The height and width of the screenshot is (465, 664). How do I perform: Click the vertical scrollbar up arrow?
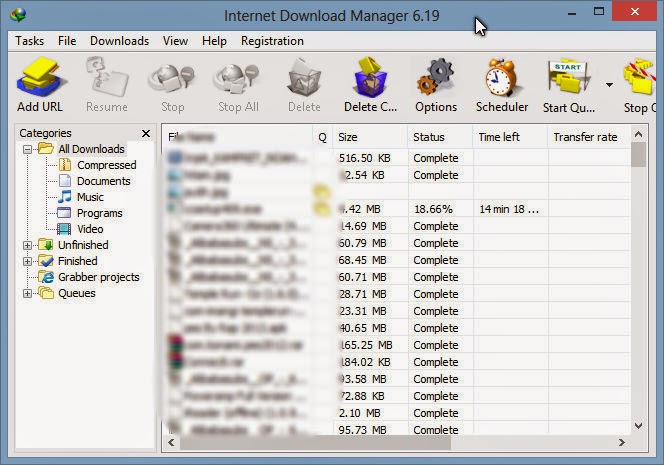click(x=639, y=135)
